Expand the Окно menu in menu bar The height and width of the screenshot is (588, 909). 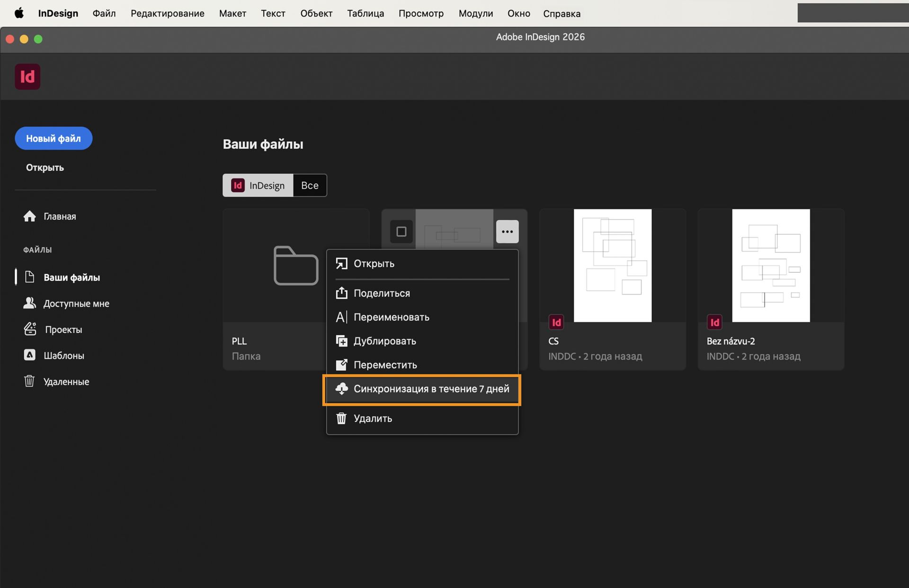(x=518, y=13)
